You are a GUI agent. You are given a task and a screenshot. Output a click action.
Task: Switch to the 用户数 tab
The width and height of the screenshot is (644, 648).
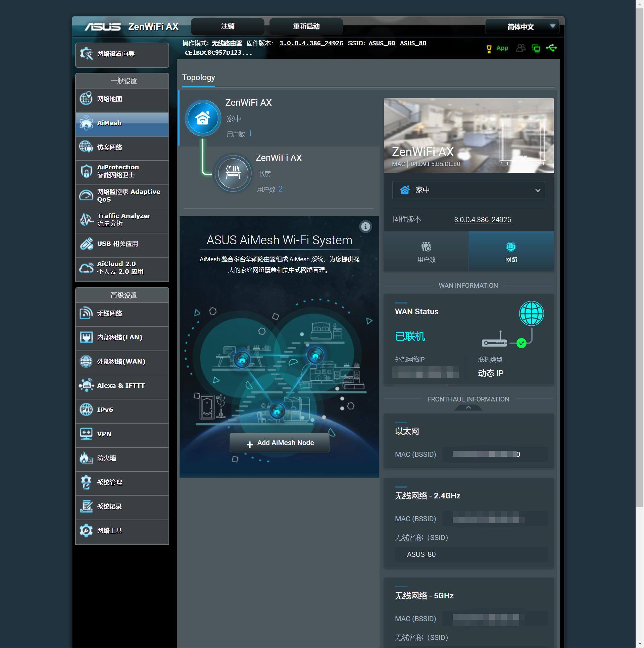tap(426, 251)
